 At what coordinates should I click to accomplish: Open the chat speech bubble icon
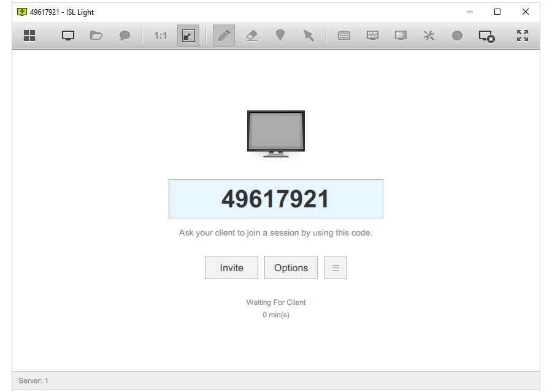125,36
